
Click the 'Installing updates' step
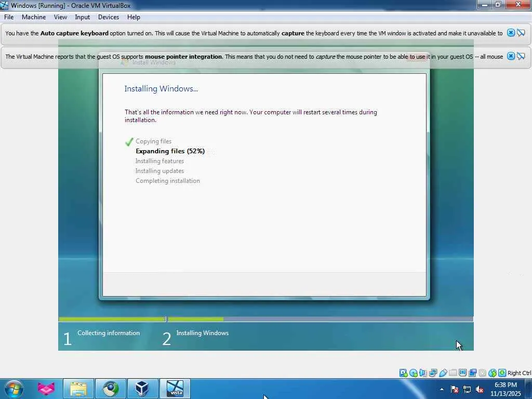159,170
